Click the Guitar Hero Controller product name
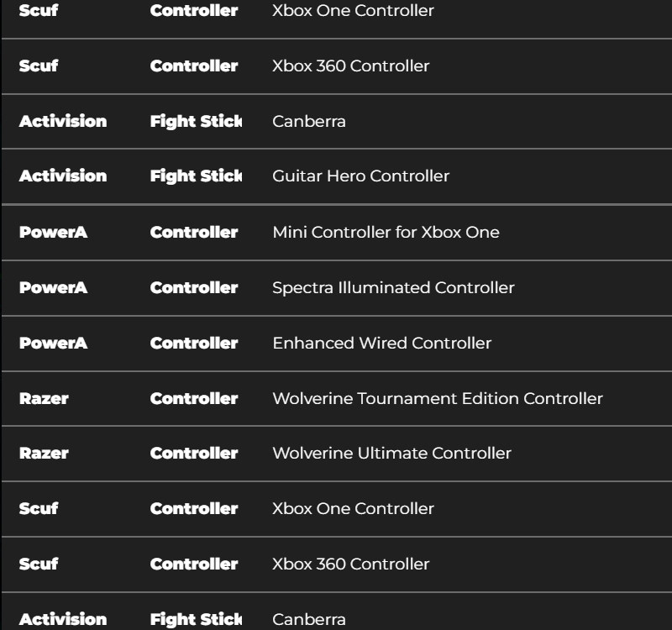The width and height of the screenshot is (672, 630). coord(360,176)
